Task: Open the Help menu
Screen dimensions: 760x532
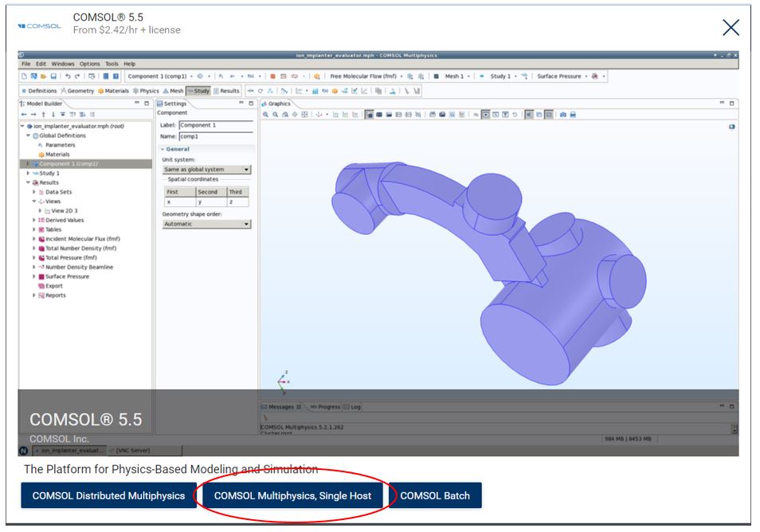Action: pos(129,64)
